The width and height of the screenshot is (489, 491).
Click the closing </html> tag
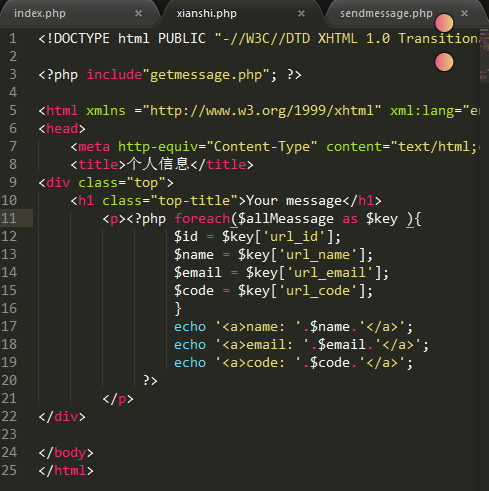pyautogui.click(x=66, y=471)
